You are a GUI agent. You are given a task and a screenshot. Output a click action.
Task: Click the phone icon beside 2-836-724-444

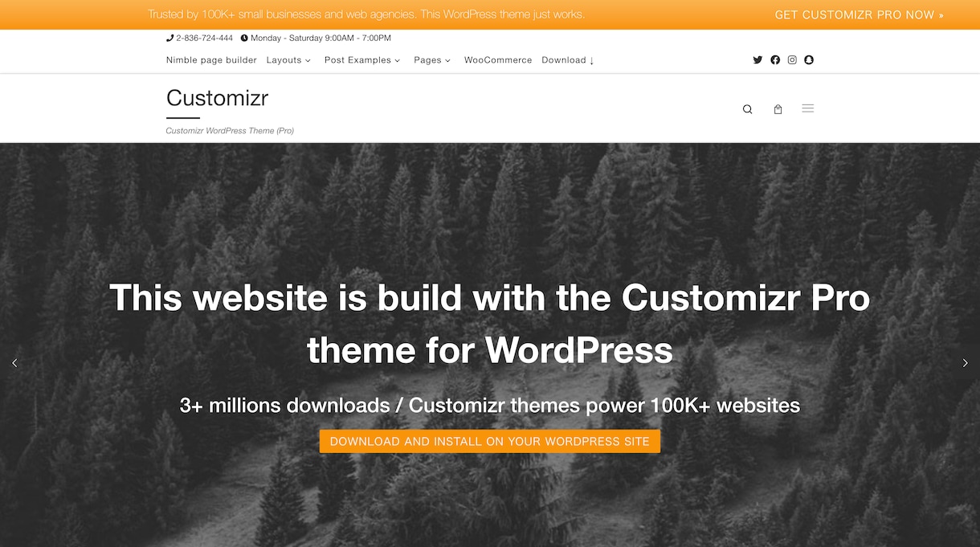[170, 38]
